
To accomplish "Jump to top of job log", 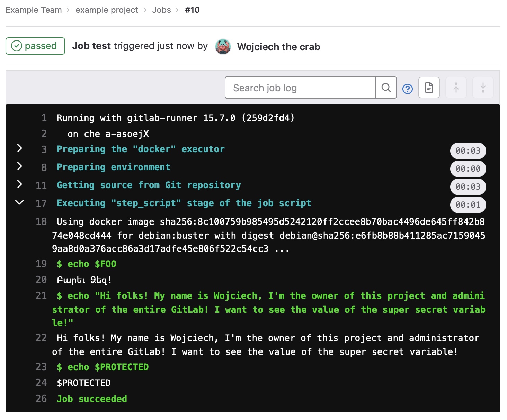I will tap(456, 88).
